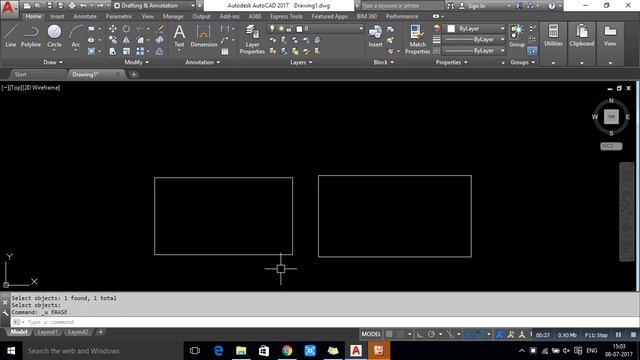Image resolution: width=640 pixels, height=360 pixels.
Task: Expand the Modify panel
Action: (137, 62)
